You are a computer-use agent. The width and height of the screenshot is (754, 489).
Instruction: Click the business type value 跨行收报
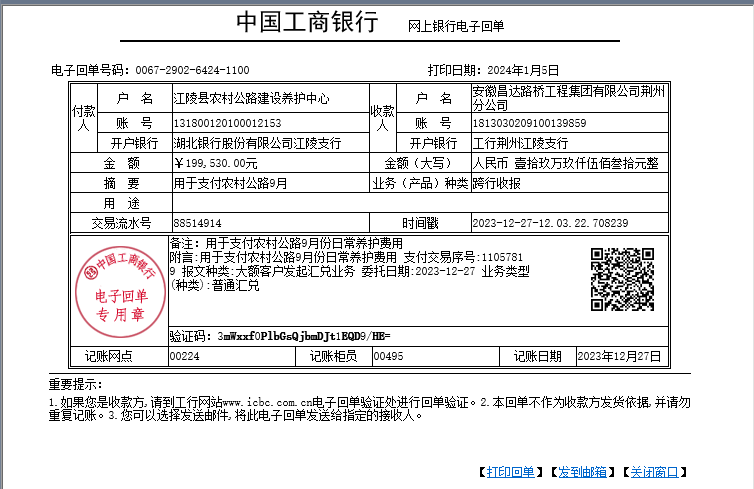[496, 183]
